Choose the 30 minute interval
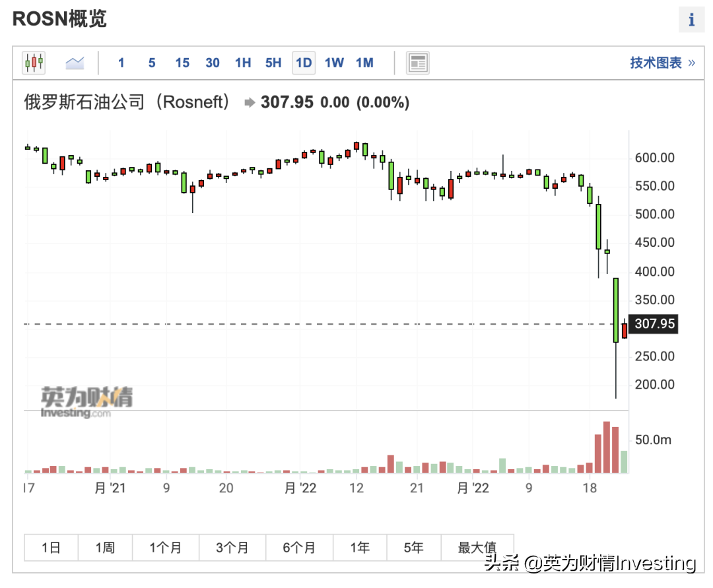 coord(213,63)
